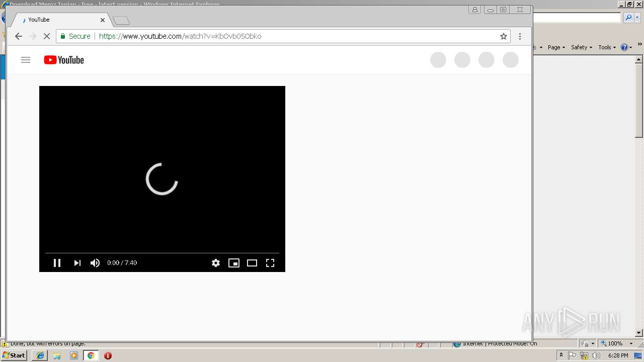Skip to the next video
Image resolution: width=644 pixels, height=362 pixels.
tap(77, 263)
